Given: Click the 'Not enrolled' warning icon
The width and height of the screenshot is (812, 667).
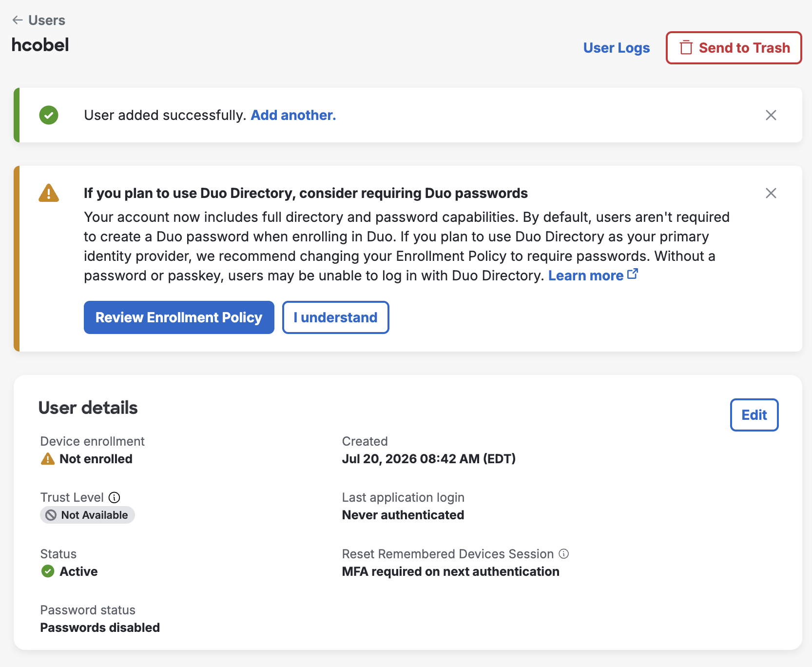Looking at the screenshot, I should tap(48, 459).
